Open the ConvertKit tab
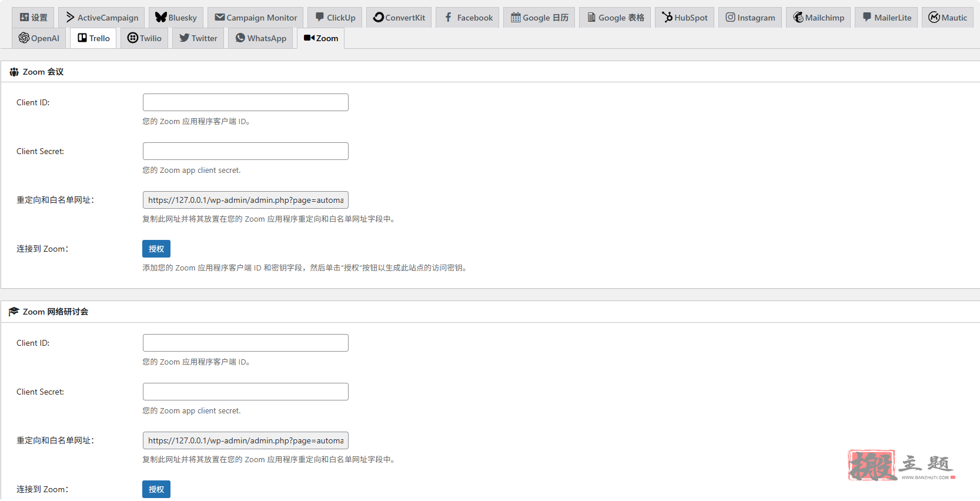The height and width of the screenshot is (501, 980). [399, 18]
